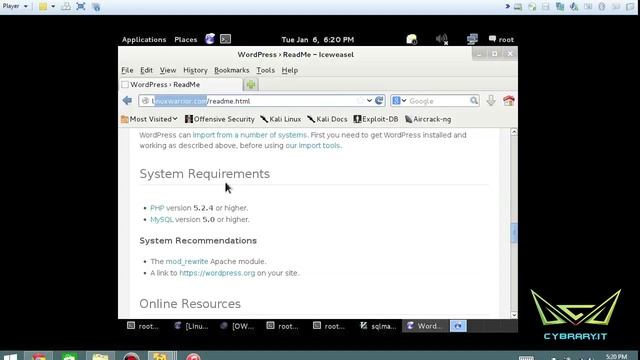
Task: Open the MySQL link
Action: 162,220
